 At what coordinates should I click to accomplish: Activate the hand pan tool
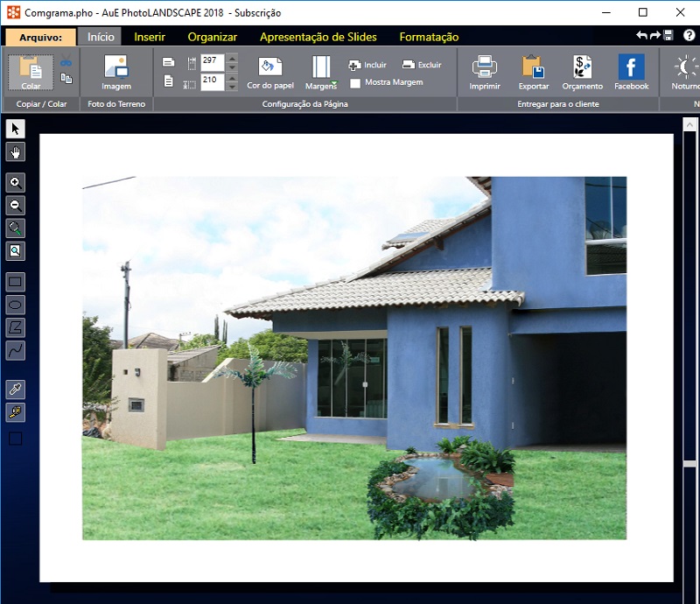pos(16,153)
